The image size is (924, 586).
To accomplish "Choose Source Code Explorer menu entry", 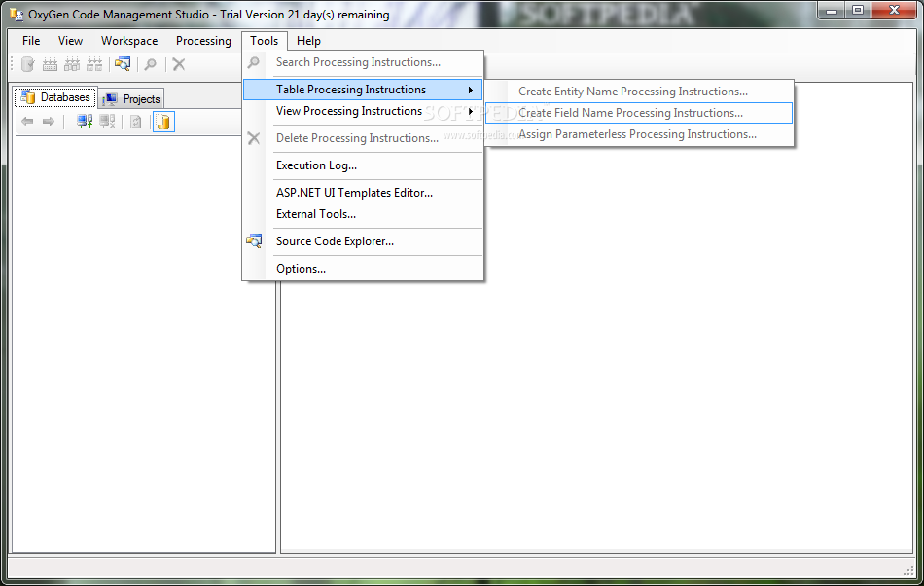I will [363, 241].
